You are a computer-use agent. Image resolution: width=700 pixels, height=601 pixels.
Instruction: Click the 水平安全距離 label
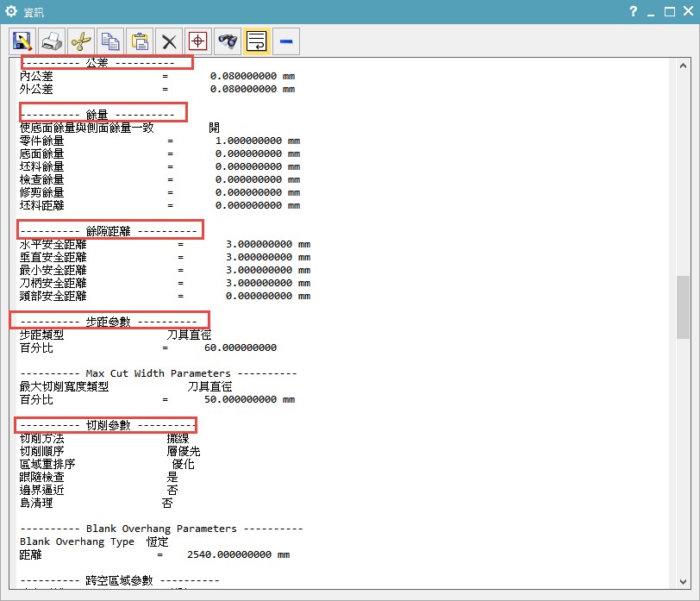pyautogui.click(x=53, y=244)
